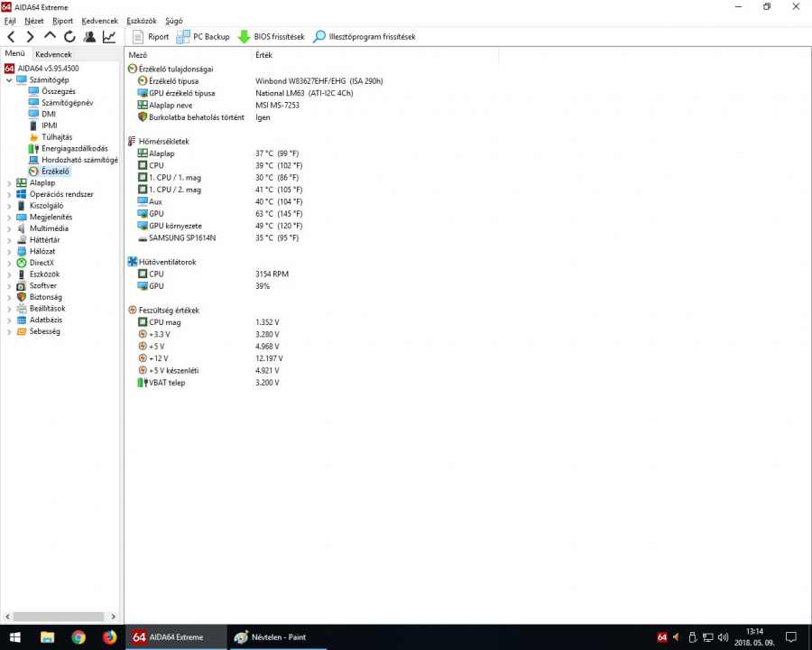Select AIDA64 v5.95.4500 root item
Image resolution: width=812 pixels, height=650 pixels.
tap(42, 69)
